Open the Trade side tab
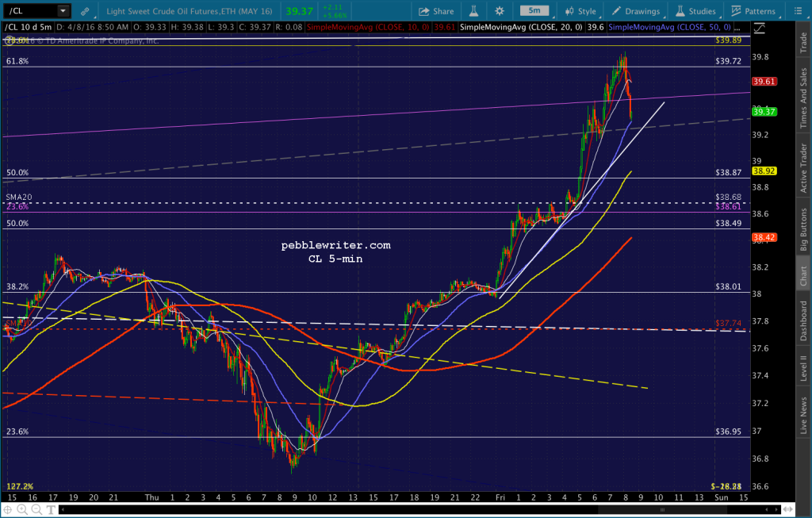 coord(803,43)
